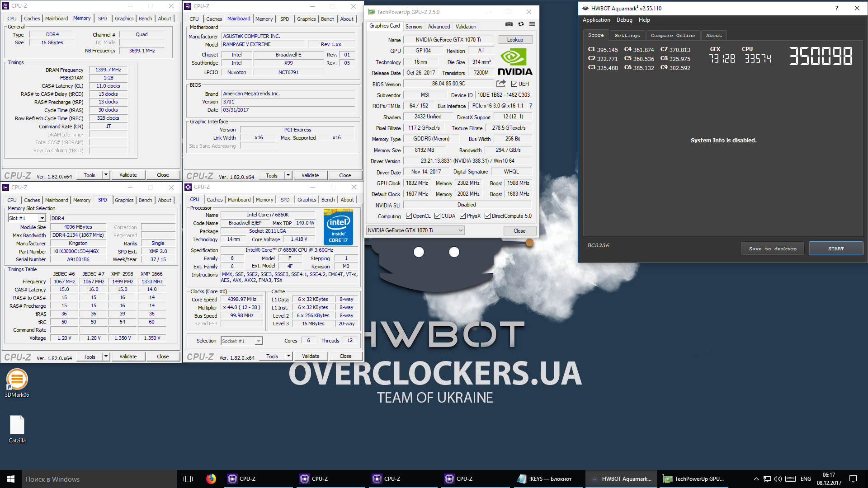Click BIOS version share/export icon
Viewport: 868px width, 488px height.
[x=501, y=84]
